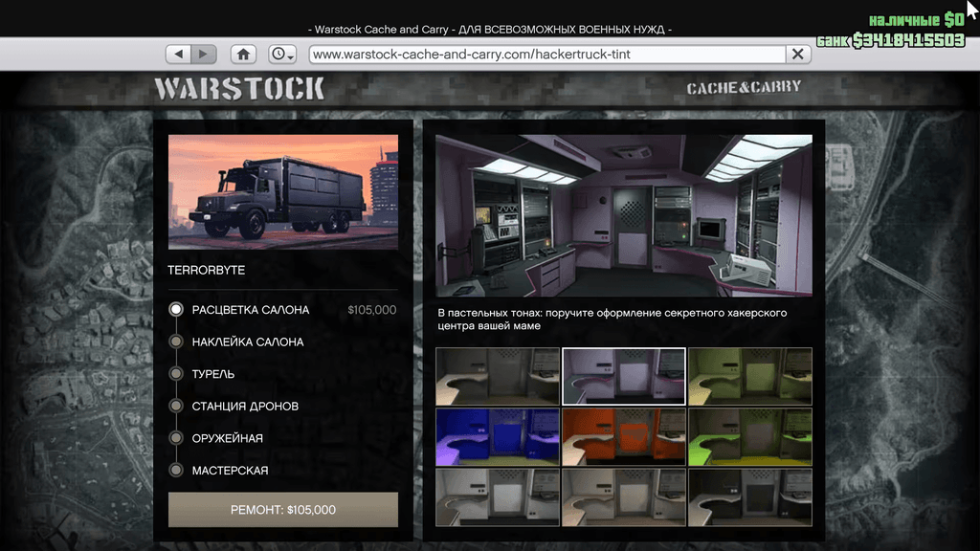
Task: Click the TERRORBYTE vehicle name text
Action: tap(207, 271)
